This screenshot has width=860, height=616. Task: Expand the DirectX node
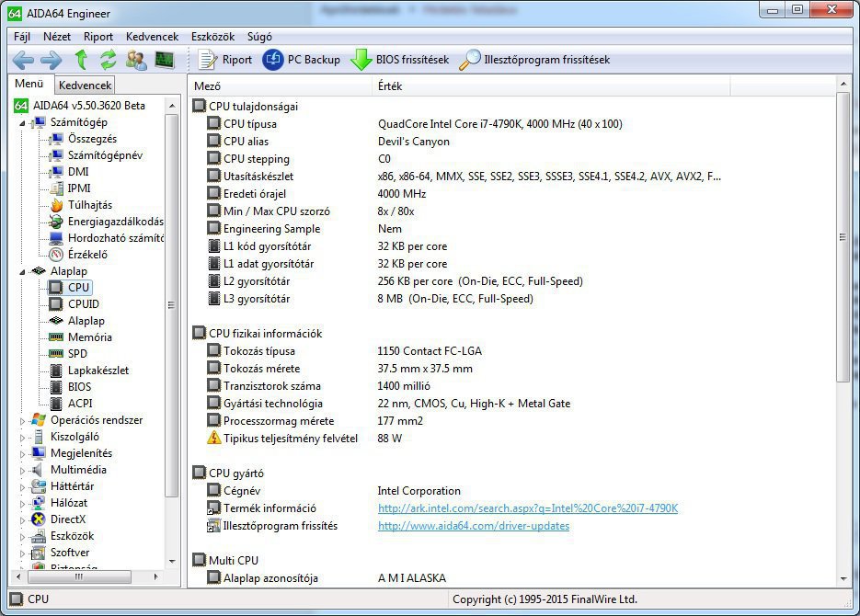(x=22, y=520)
